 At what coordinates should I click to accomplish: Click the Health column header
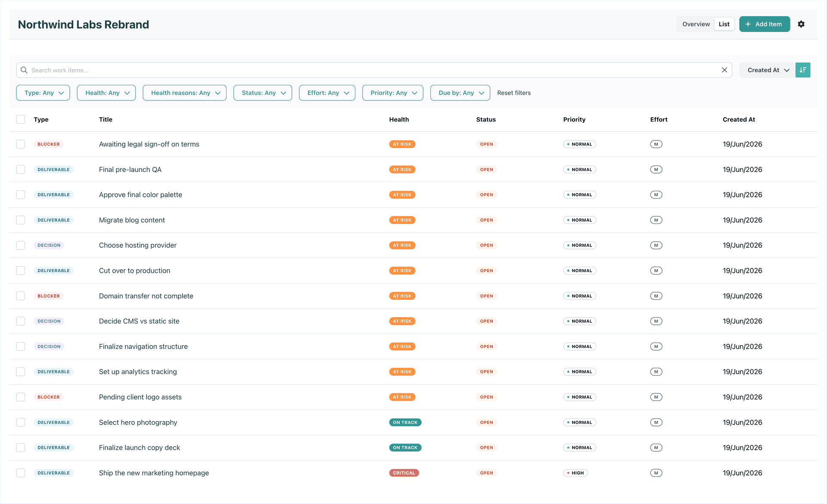(x=399, y=119)
